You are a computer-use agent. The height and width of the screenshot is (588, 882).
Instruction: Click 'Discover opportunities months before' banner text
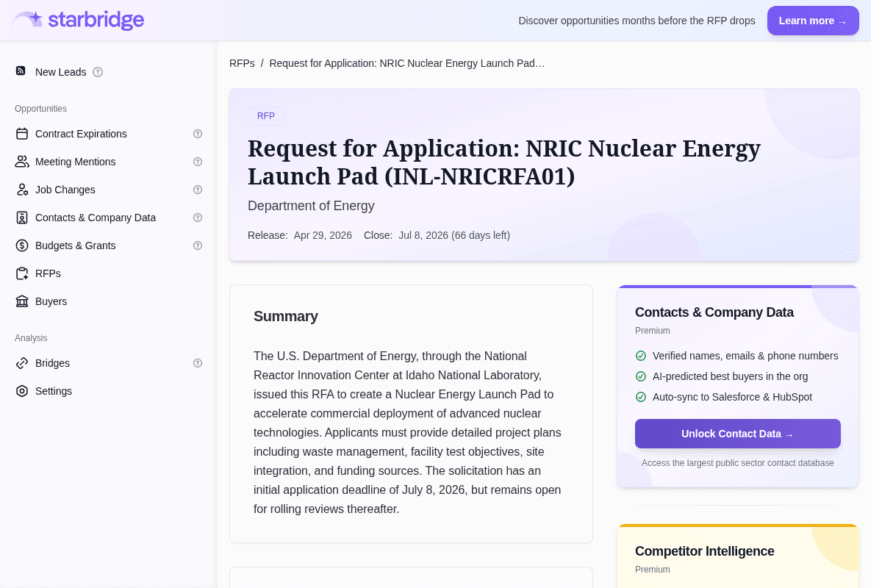click(x=637, y=21)
